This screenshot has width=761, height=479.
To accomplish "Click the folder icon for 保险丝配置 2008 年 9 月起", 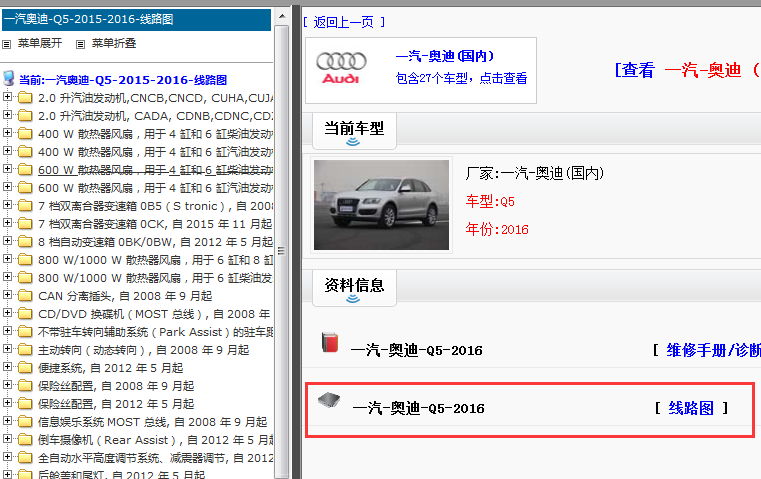I will coord(25,385).
